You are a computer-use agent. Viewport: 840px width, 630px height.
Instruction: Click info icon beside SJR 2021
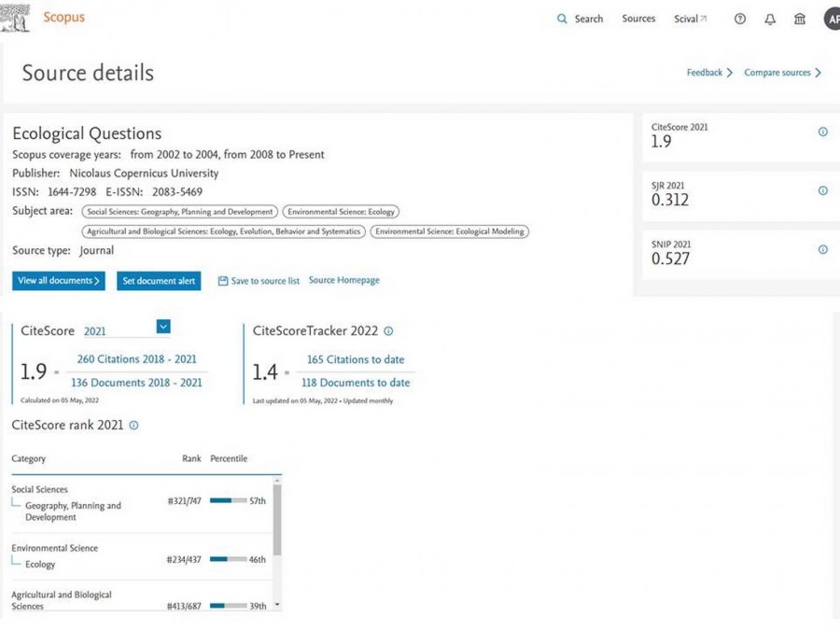(x=822, y=191)
